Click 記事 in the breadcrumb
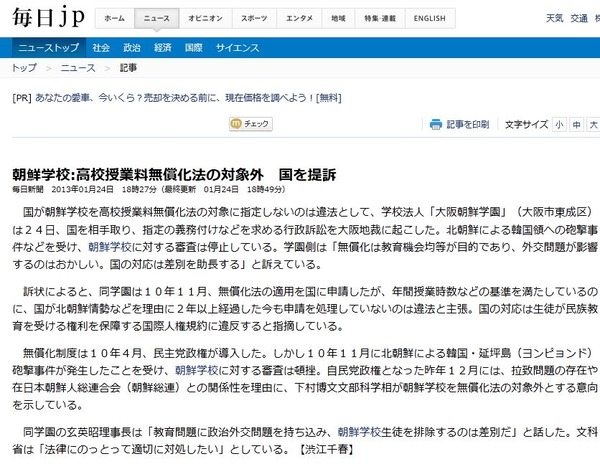Screen dimensions: 600x464 tap(128, 68)
